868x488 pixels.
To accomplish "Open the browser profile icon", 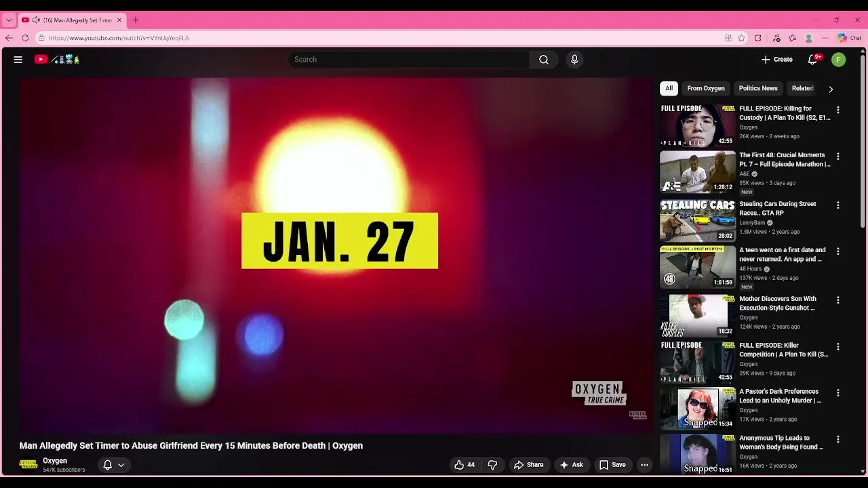I will [808, 38].
